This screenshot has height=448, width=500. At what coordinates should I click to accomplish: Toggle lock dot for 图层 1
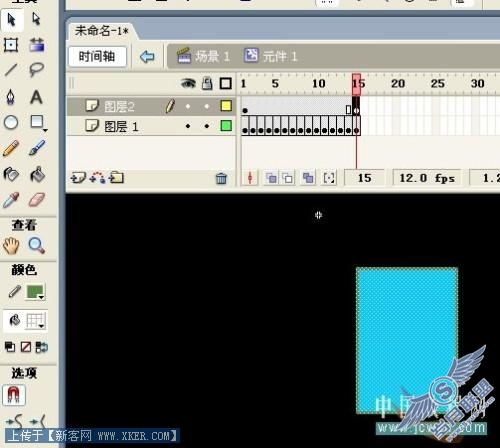tap(207, 126)
